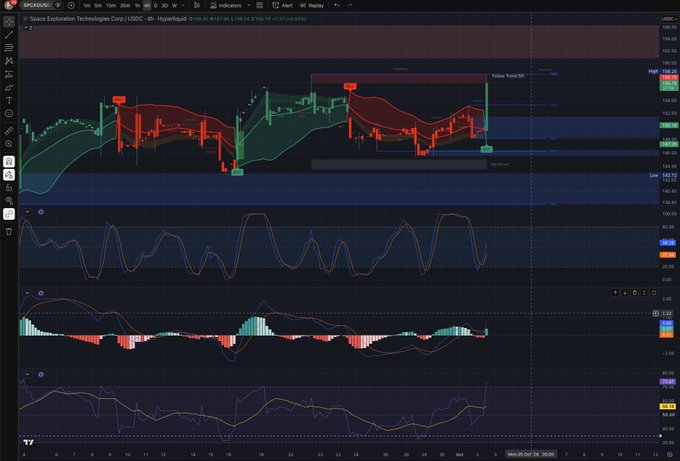680x461 pixels.
Task: Open the USDC price scale currency dropdown
Action: (668, 19)
